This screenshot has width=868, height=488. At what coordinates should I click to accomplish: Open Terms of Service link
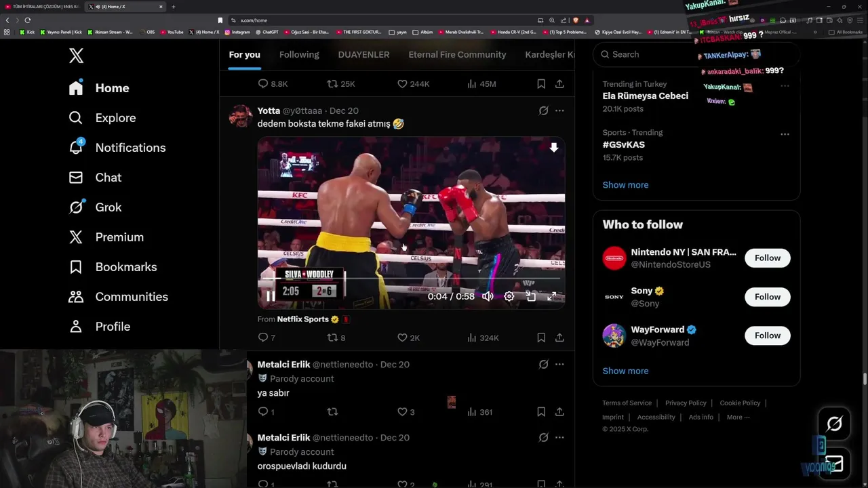pyautogui.click(x=627, y=403)
